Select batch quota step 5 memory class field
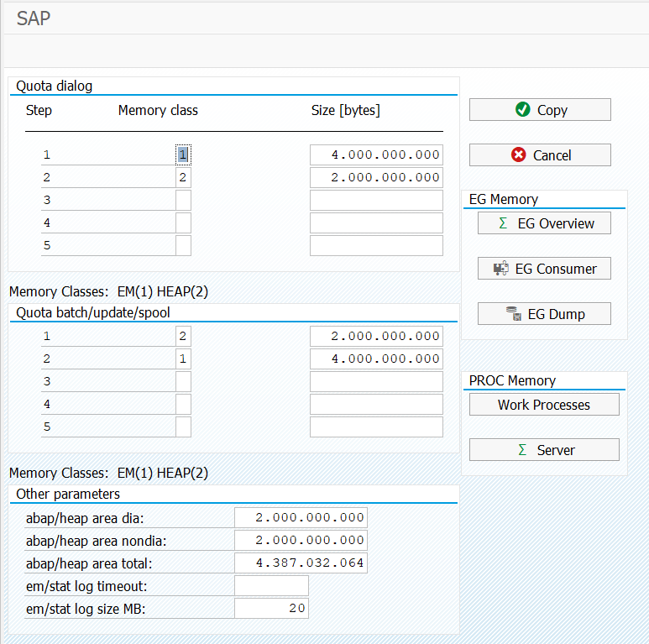649x644 pixels. [x=183, y=427]
